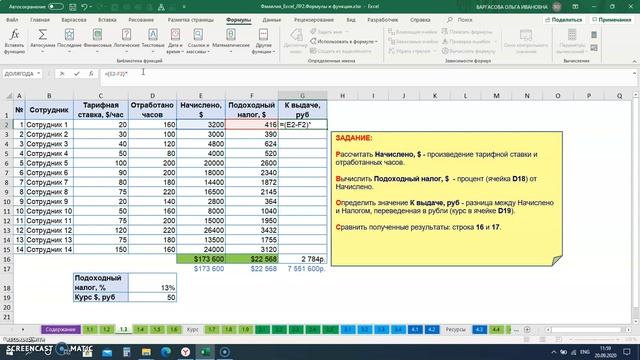Click Excel icon in Windows taskbar
This screenshot has height=360, width=640.
[x=205, y=351]
